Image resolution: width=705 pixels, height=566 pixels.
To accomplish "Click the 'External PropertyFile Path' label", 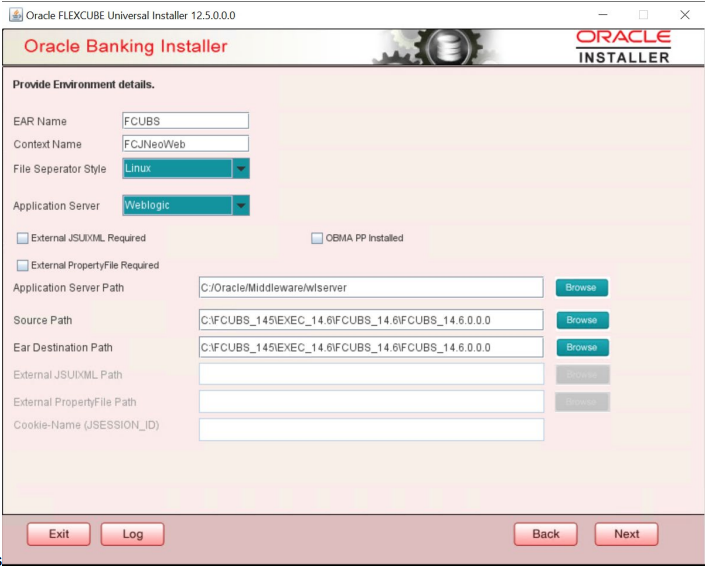I will (x=75, y=402).
